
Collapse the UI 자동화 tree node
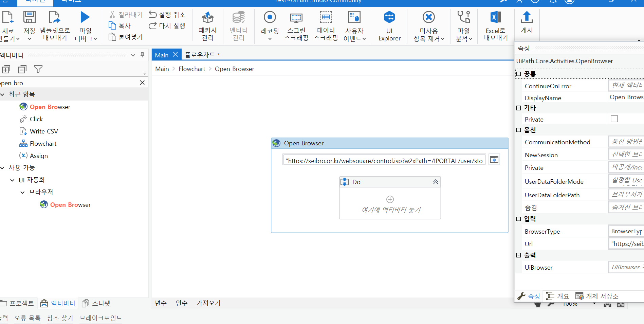(x=12, y=180)
